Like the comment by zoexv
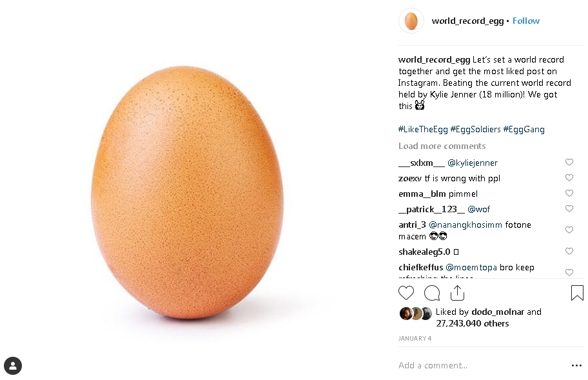 point(569,178)
